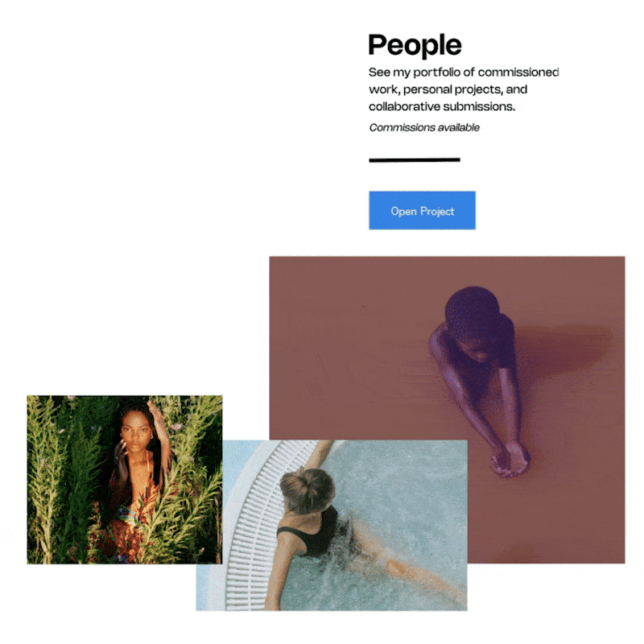The height and width of the screenshot is (644, 644).
Task: Click the dark shadow in the brown photo
Action: tap(565, 347)
